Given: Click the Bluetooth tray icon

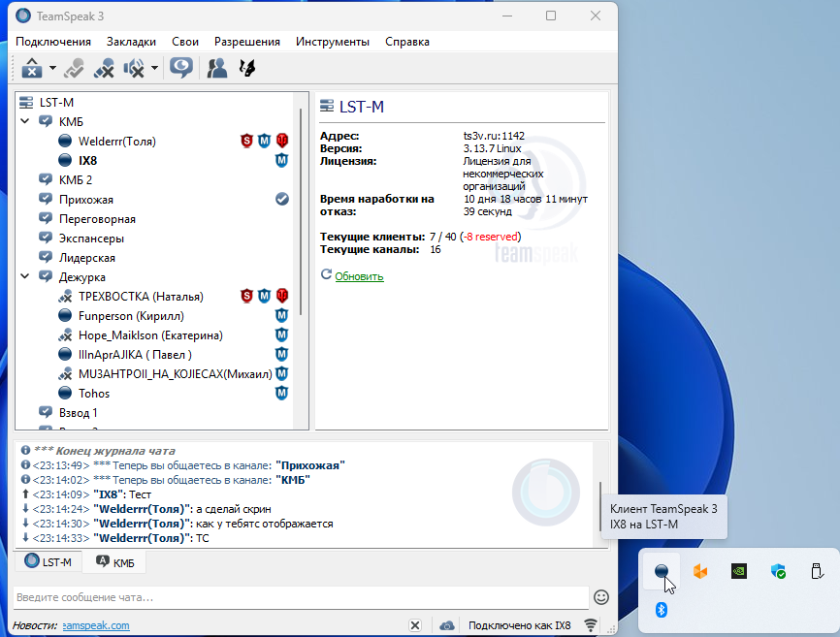Looking at the screenshot, I should 662,610.
